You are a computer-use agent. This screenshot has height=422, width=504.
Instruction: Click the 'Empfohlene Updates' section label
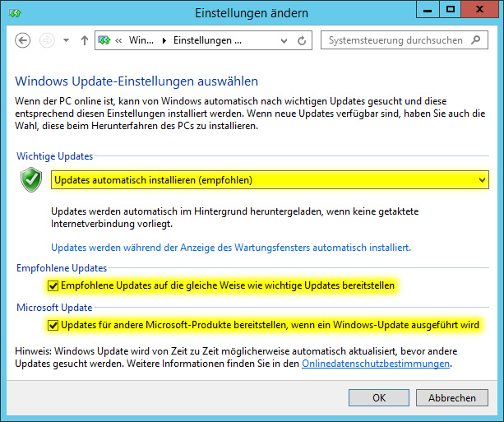pos(62,268)
